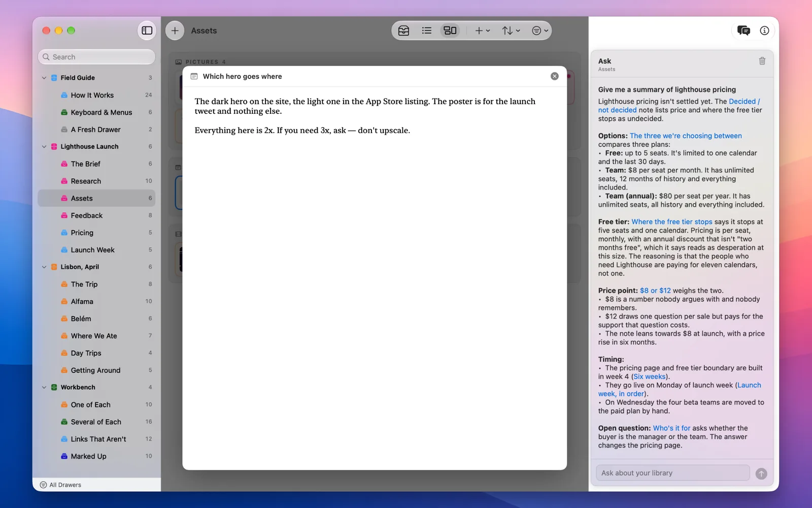Click the plus button next to Assets title
Image resolution: width=812 pixels, height=508 pixels.
(x=175, y=30)
